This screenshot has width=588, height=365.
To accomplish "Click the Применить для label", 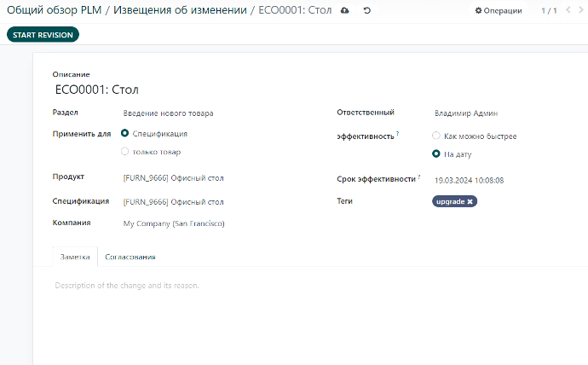I will [x=82, y=134].
